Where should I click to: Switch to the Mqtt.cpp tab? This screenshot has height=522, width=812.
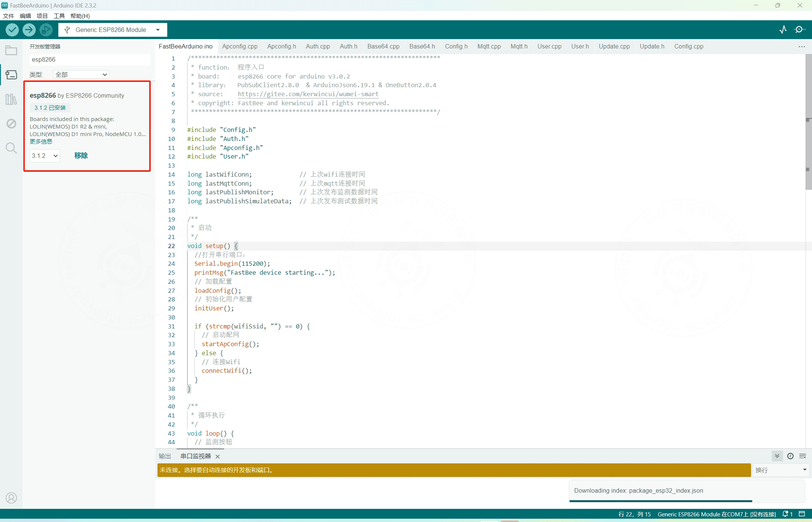click(489, 46)
